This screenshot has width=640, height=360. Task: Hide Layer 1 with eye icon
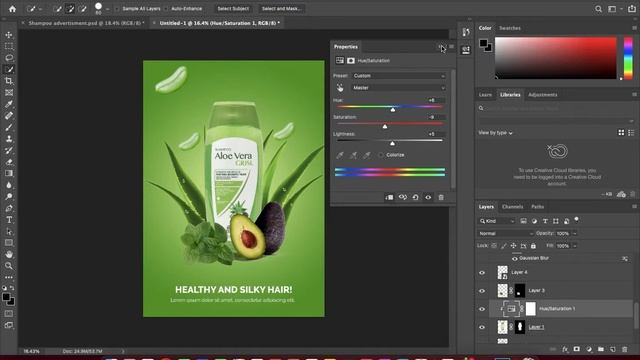pos(482,327)
